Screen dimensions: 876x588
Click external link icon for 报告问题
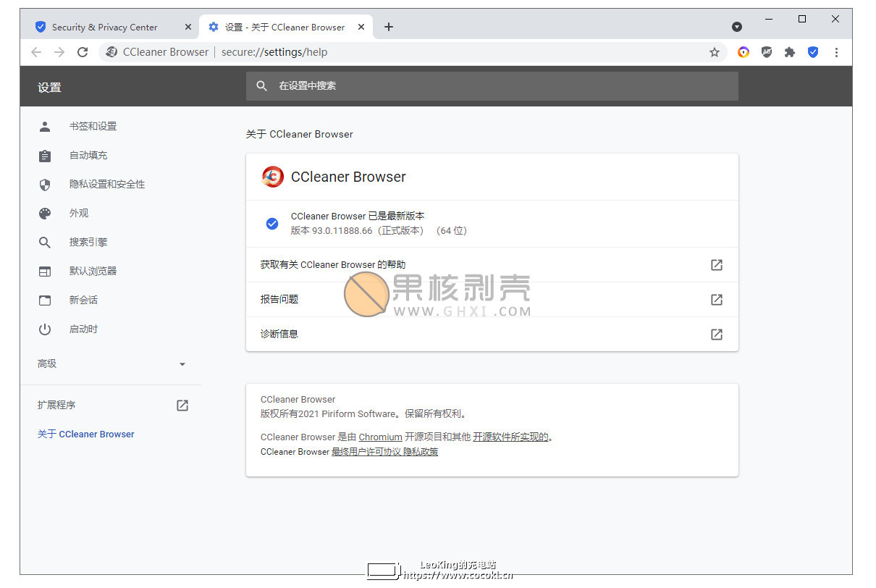(x=717, y=300)
